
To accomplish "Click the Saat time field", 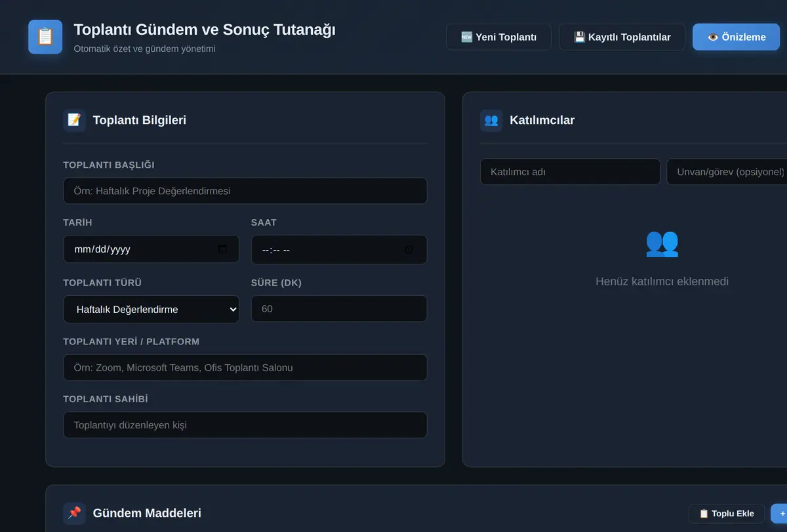I will pos(339,249).
